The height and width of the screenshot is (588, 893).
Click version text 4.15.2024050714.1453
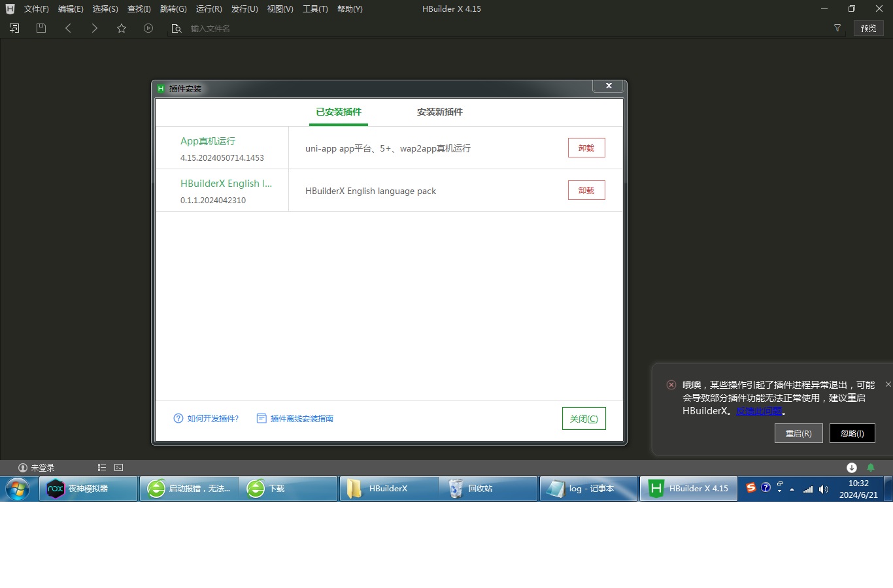[x=222, y=158]
